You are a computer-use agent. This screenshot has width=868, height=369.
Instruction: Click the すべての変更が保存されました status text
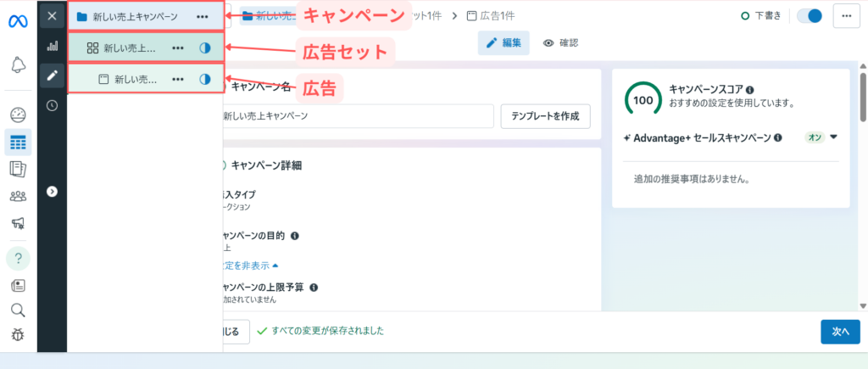click(x=328, y=331)
